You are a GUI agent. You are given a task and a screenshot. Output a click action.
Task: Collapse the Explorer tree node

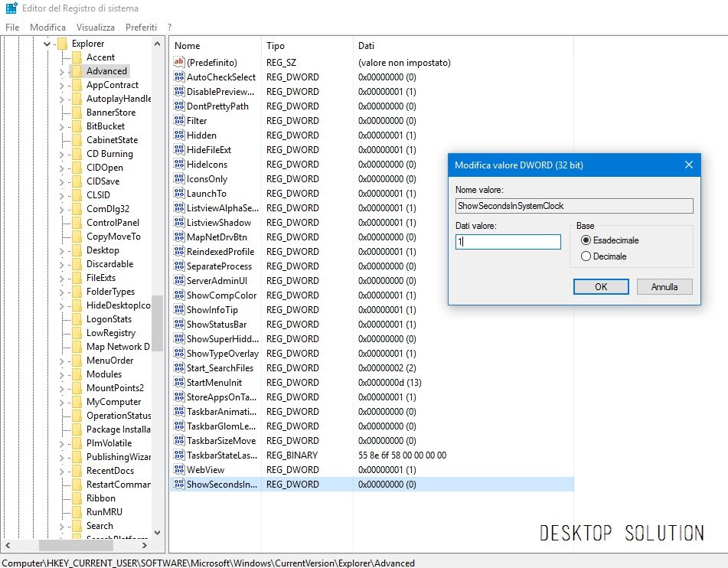point(47,44)
